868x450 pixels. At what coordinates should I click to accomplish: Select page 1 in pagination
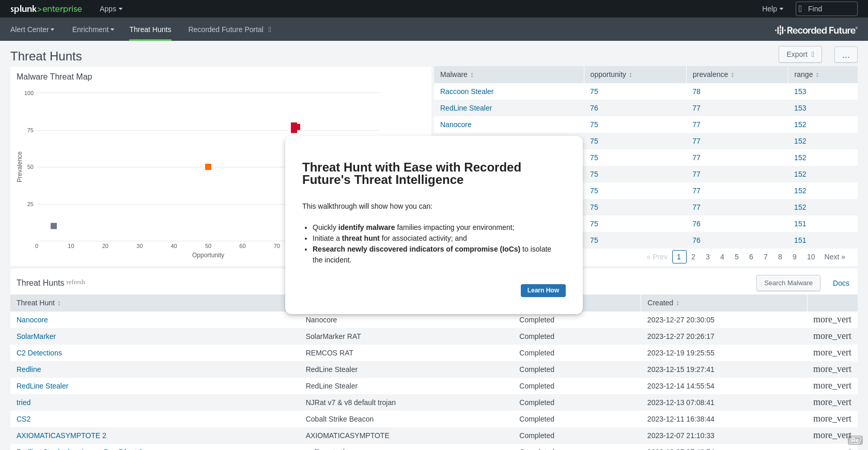click(x=679, y=257)
